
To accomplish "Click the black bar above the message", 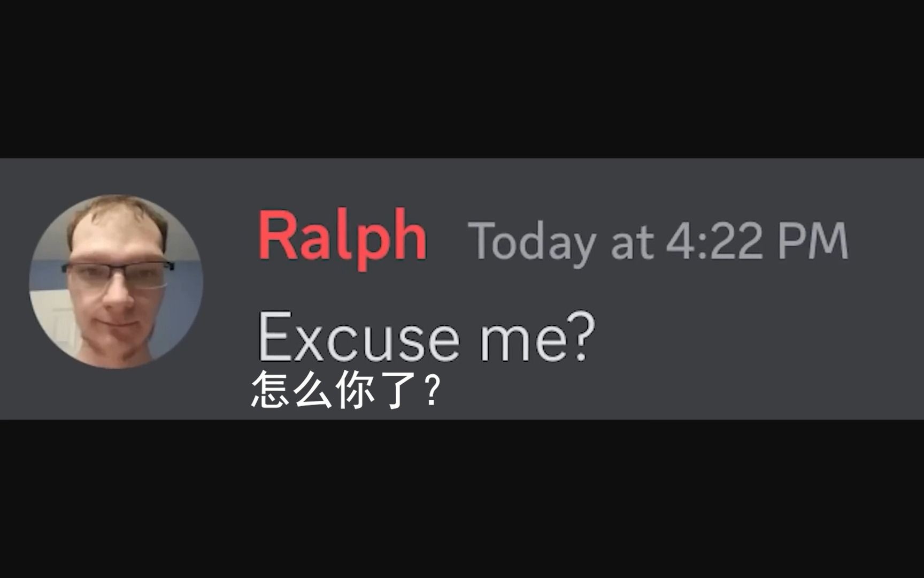I will 462,79.
